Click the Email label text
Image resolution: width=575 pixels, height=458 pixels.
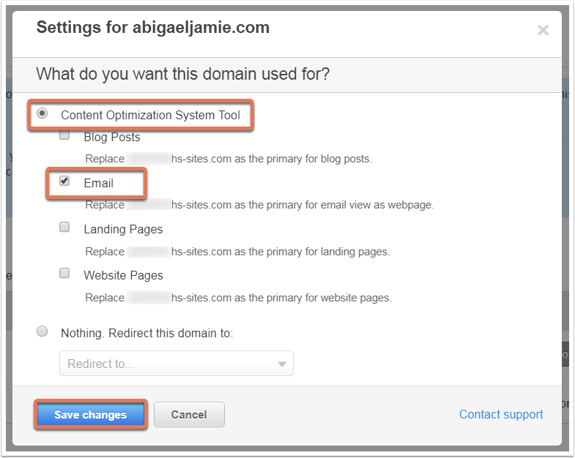pyautogui.click(x=99, y=183)
